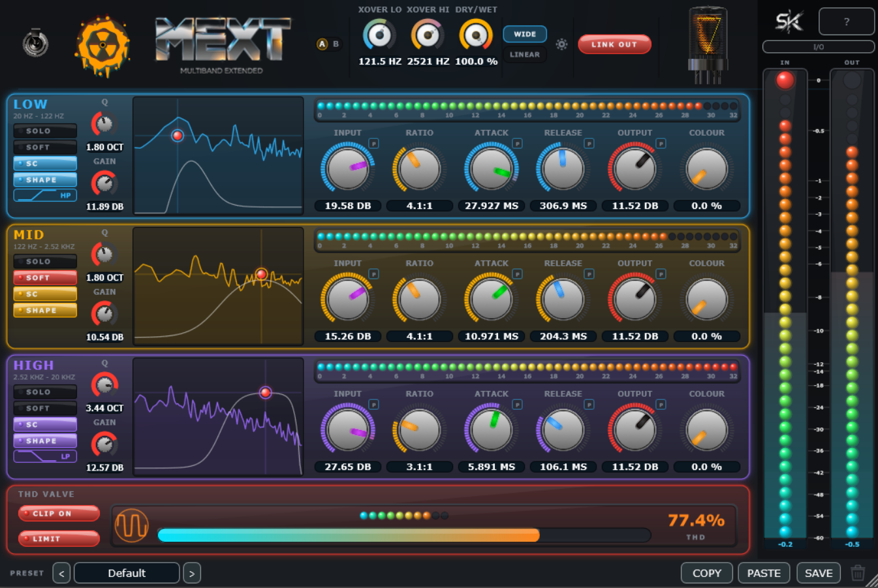Adjust HIGH band COLOUR knob

pyautogui.click(x=707, y=429)
